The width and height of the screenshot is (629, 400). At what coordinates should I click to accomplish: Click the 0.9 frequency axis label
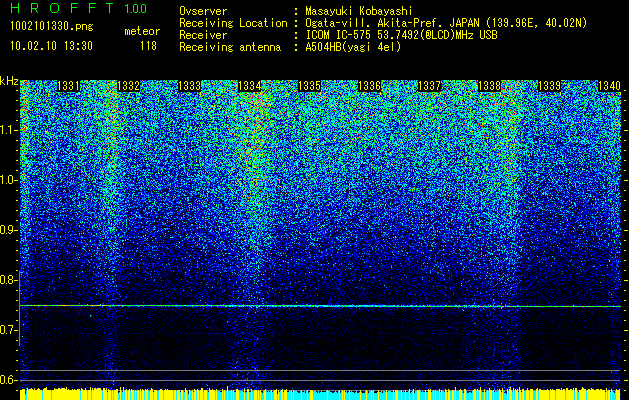pos(8,230)
